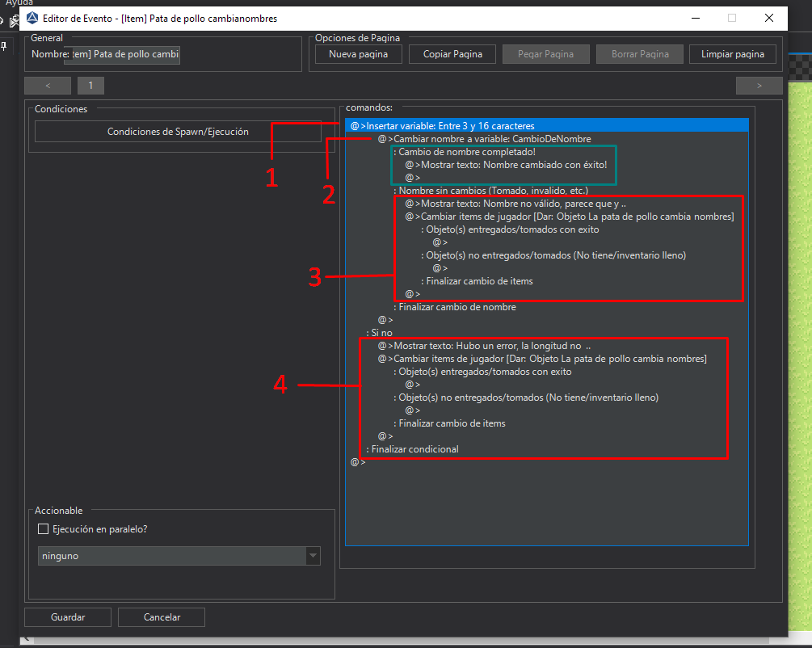The image size is (812, 648).
Task: Open Condiciones de Spawn/Ejecución
Action: 178,132
